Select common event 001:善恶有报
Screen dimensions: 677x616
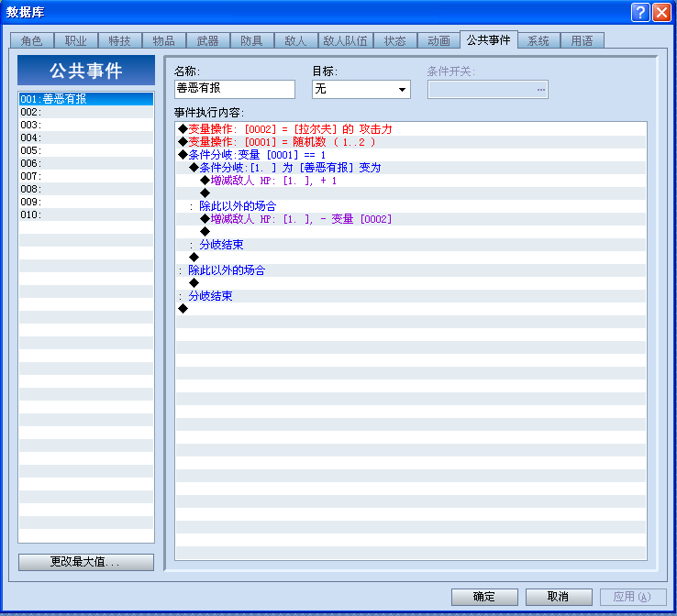click(x=86, y=99)
